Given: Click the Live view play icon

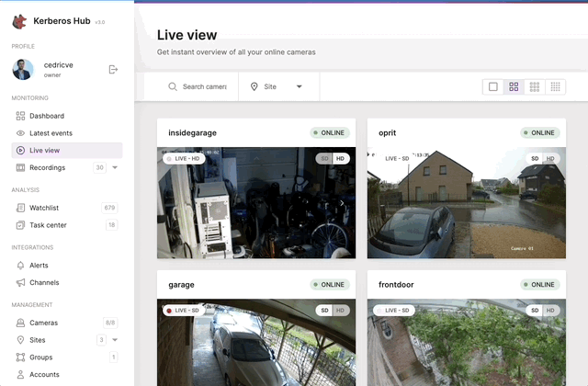Looking at the screenshot, I should (x=20, y=151).
